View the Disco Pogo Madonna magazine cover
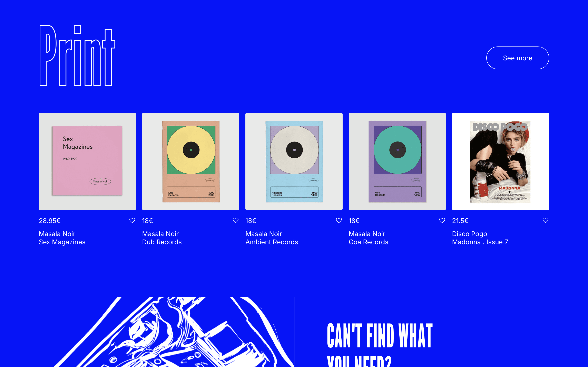The width and height of the screenshot is (588, 367). (501, 161)
